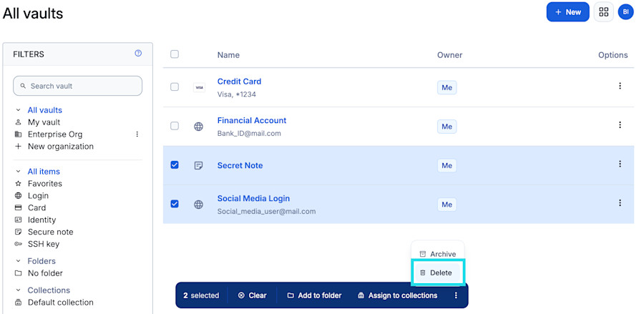
Task: Open options menu for Secret Note row
Action: pyautogui.click(x=620, y=164)
